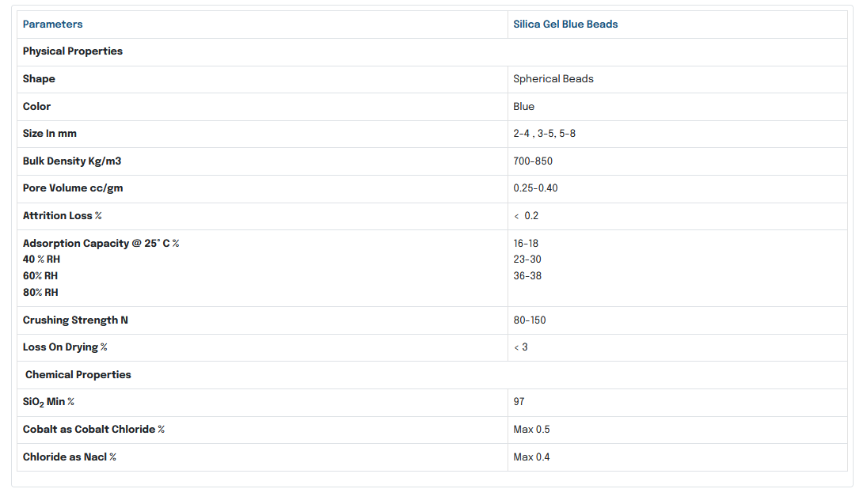Click the Adsorption Capacity @ 25° C label

[101, 244]
